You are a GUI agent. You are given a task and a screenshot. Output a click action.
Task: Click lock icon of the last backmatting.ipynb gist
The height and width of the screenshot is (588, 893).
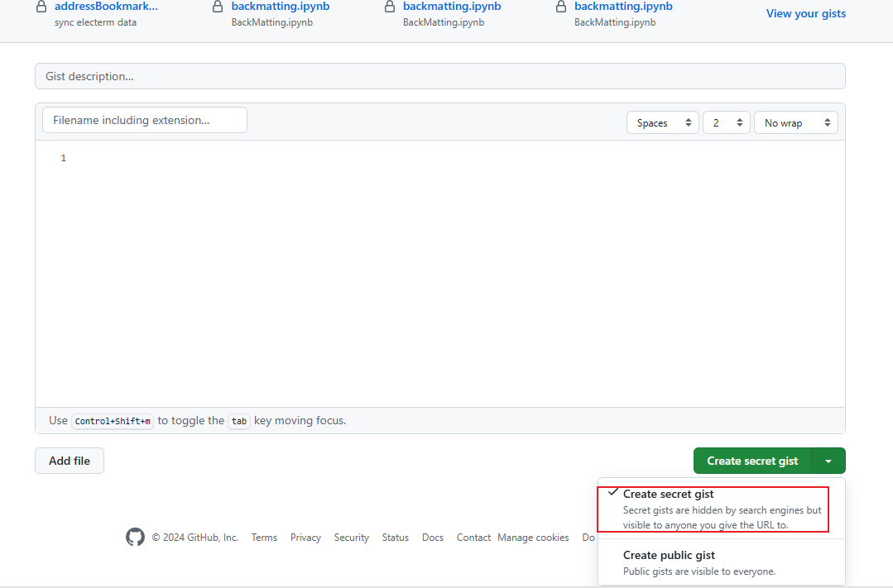pos(561,7)
